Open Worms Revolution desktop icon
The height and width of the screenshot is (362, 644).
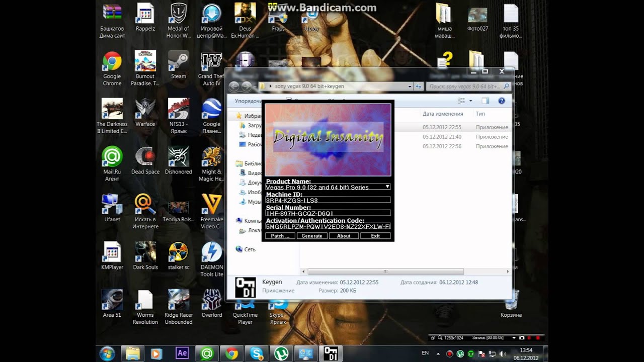pyautogui.click(x=145, y=307)
